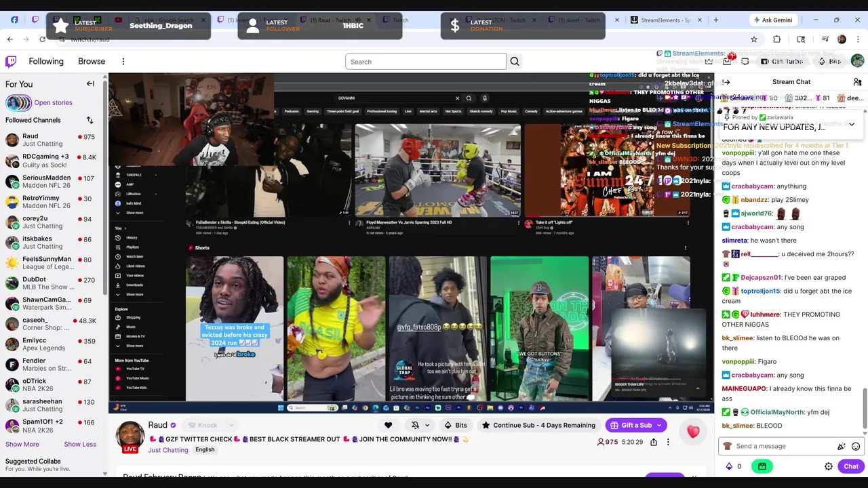
Task: Open the Just Chatting category link
Action: point(168,451)
